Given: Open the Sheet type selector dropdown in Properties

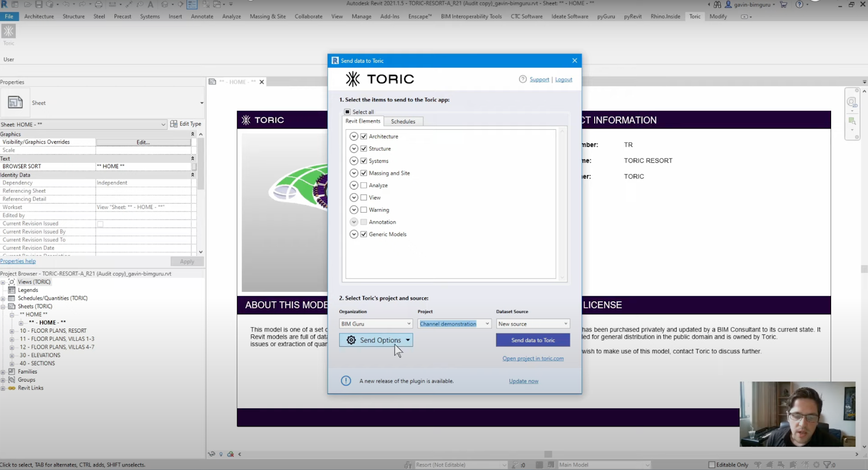Looking at the screenshot, I should coord(202,103).
